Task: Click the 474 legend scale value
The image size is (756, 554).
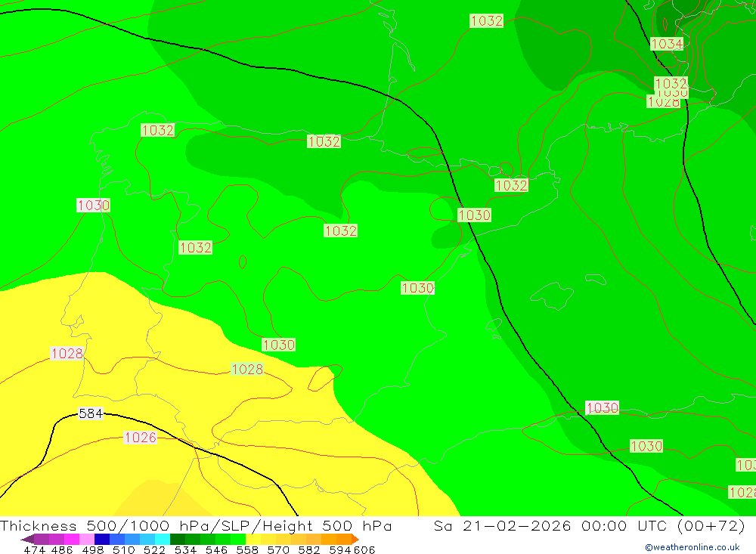Action: coord(34,549)
